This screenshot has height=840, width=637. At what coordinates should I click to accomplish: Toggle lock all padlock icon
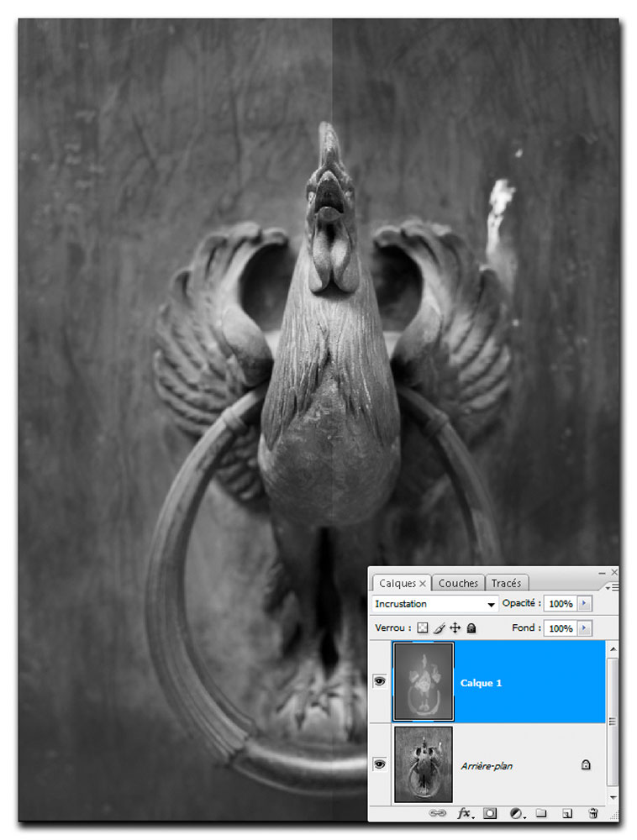pos(471,627)
